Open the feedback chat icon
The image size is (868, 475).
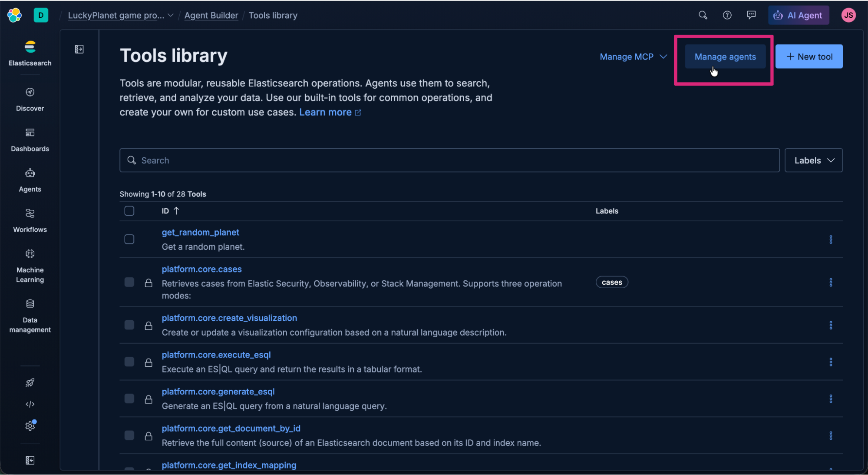click(x=751, y=15)
